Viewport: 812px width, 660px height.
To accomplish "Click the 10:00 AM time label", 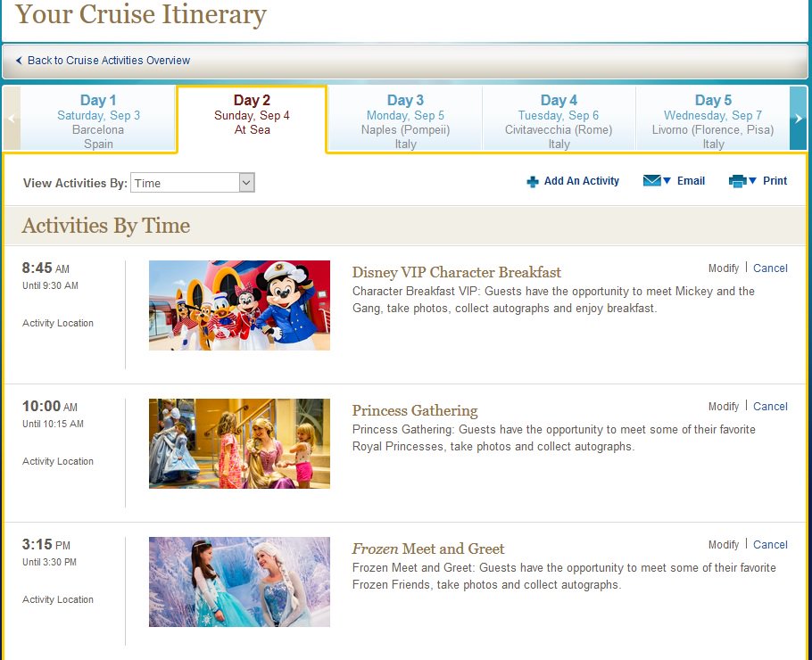I will 50,407.
